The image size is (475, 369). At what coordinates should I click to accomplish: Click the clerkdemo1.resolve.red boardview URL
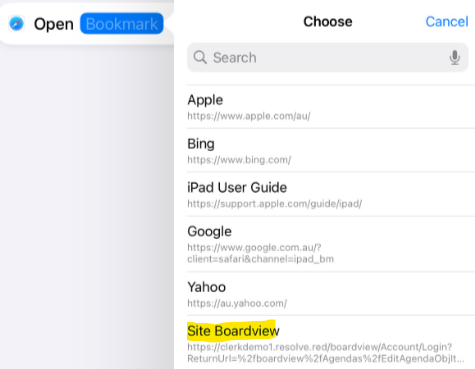(x=326, y=353)
